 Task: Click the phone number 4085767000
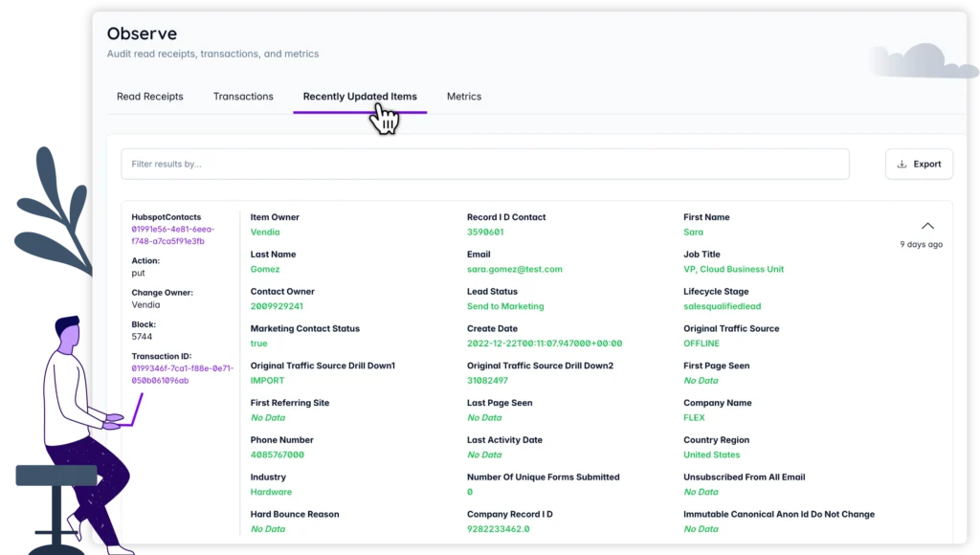(278, 455)
